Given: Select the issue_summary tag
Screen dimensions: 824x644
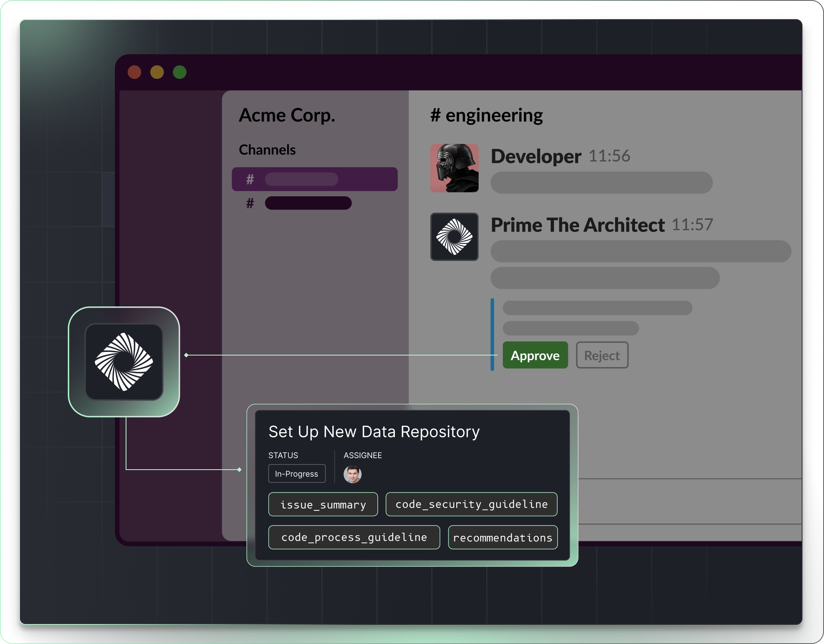Looking at the screenshot, I should (x=323, y=504).
